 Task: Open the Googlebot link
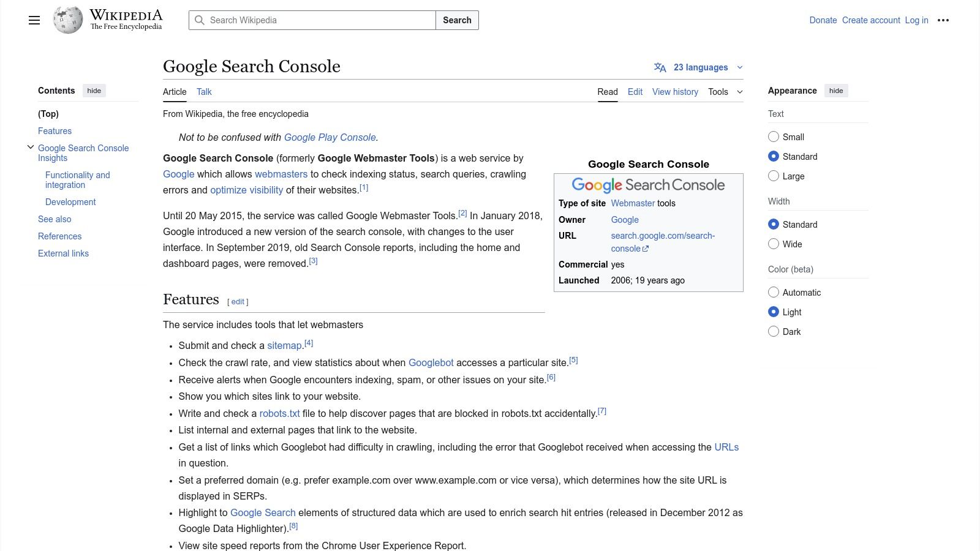coord(431,362)
